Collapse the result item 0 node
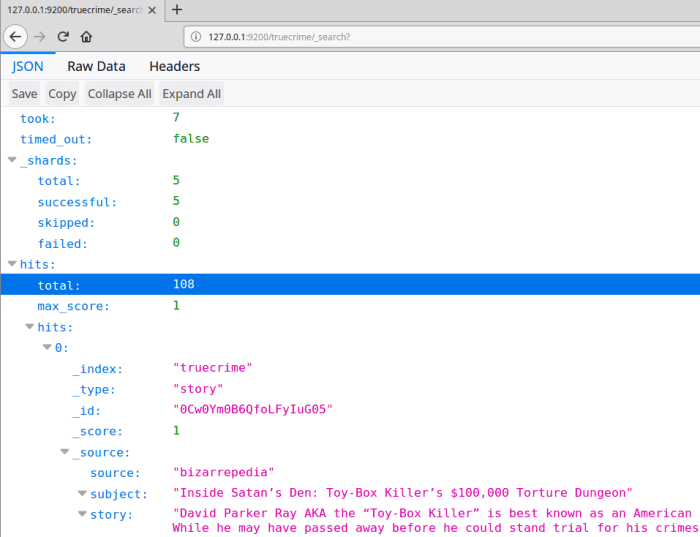The width and height of the screenshot is (700, 537). coord(46,348)
